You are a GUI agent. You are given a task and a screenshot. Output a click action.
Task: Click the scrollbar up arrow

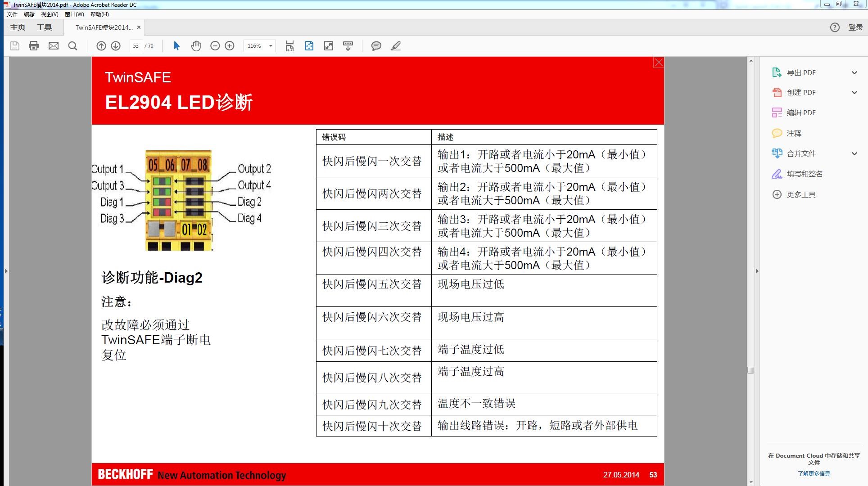point(750,60)
